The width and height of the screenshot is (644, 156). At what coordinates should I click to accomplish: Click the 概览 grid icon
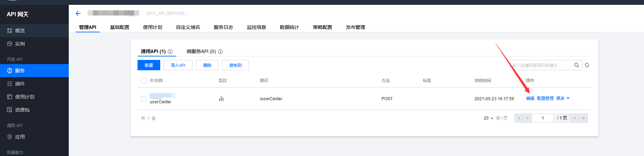click(x=10, y=31)
